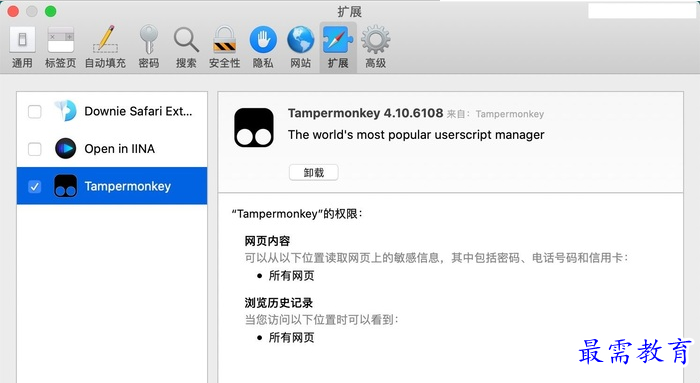Open the 隐私 (Privacy) hand icon
The height and width of the screenshot is (383, 700).
tap(263, 39)
